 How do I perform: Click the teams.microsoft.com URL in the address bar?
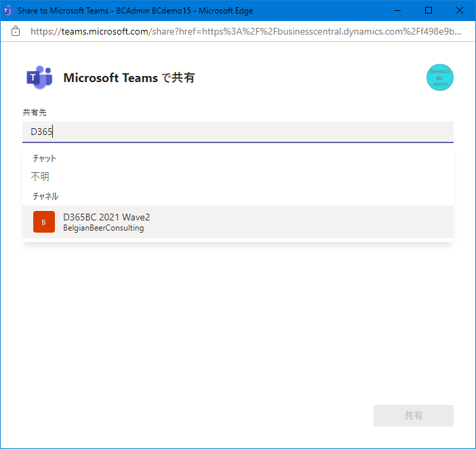click(246, 31)
